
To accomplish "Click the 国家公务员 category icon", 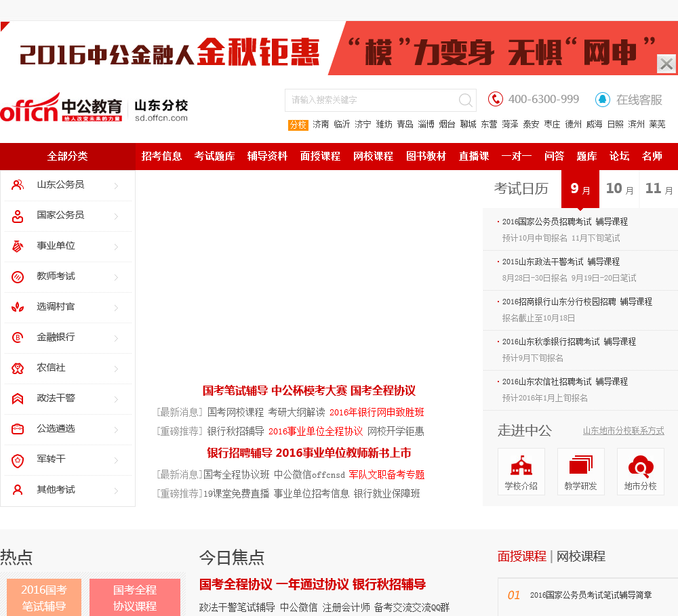I will [18, 215].
